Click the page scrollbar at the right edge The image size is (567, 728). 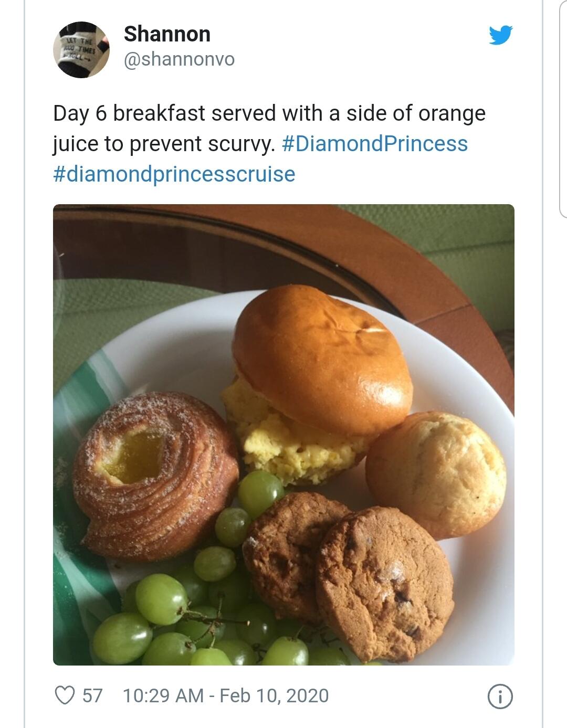coord(563,105)
